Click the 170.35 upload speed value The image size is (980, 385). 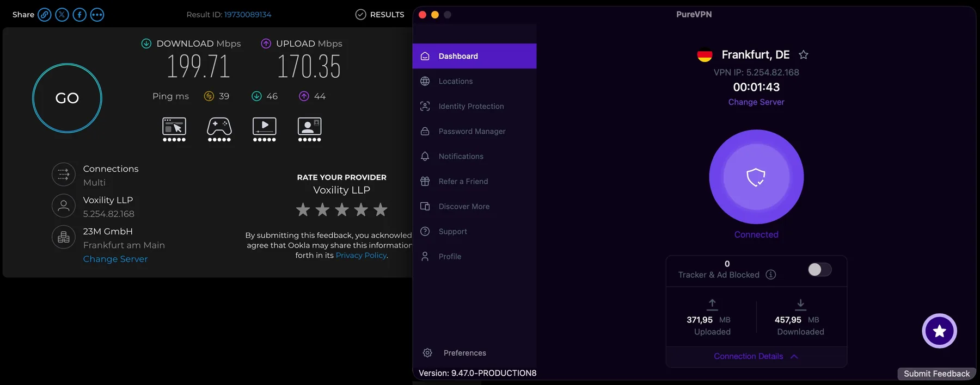(x=309, y=66)
